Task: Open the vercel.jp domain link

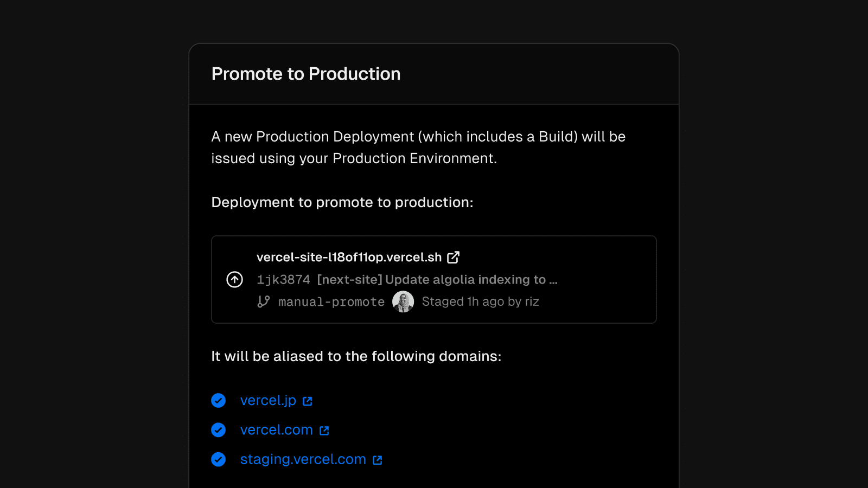Action: click(x=268, y=400)
